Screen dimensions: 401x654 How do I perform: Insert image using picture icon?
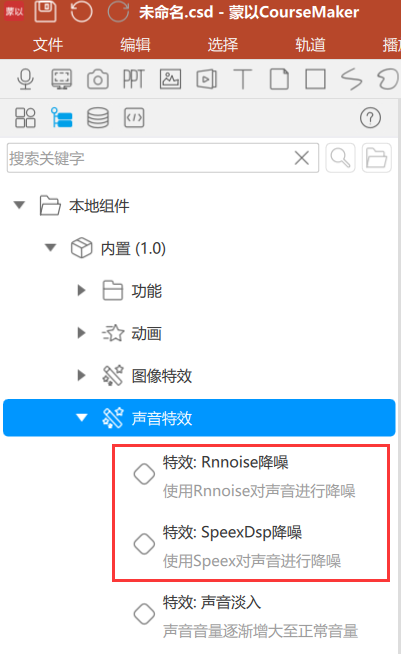coord(170,79)
